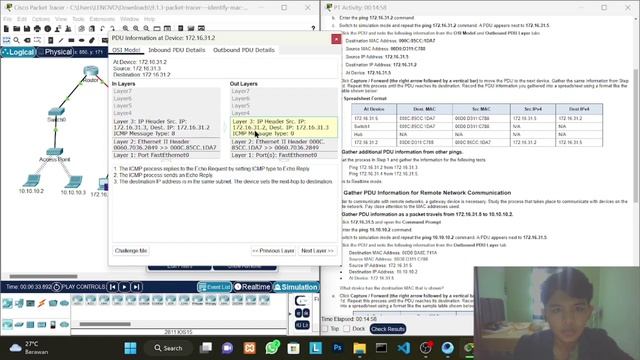This screenshot has height=360, width=640.
Task: Select laptop 10.10.10.2 in workspace
Action: pos(31,180)
